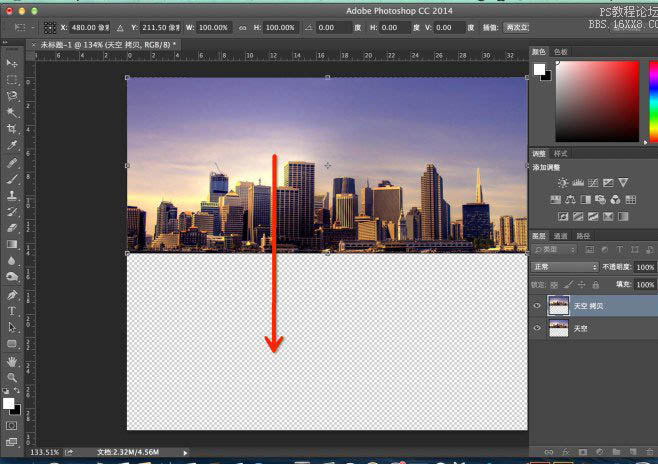Open the blend mode dropdown 正常
Image resolution: width=658 pixels, height=464 pixels.
564,267
